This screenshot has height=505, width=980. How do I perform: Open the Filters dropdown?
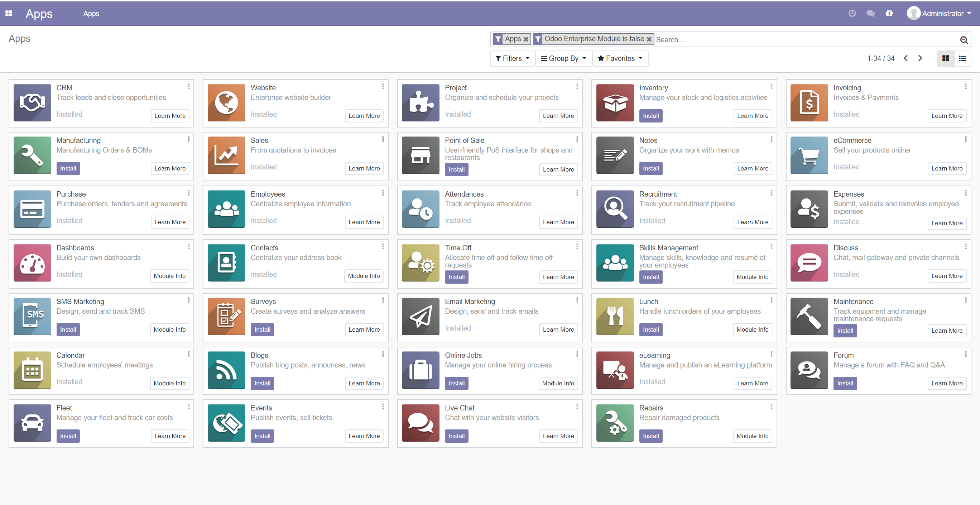[512, 58]
